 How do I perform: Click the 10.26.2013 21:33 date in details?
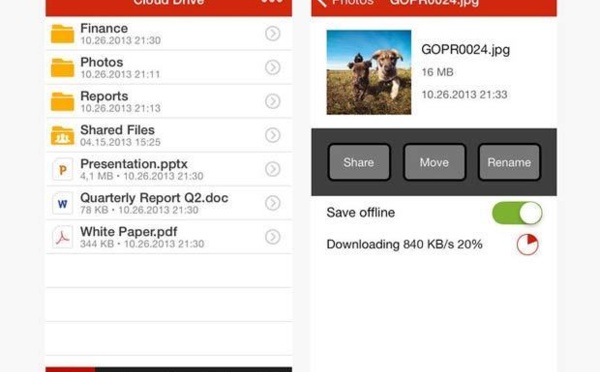(465, 95)
